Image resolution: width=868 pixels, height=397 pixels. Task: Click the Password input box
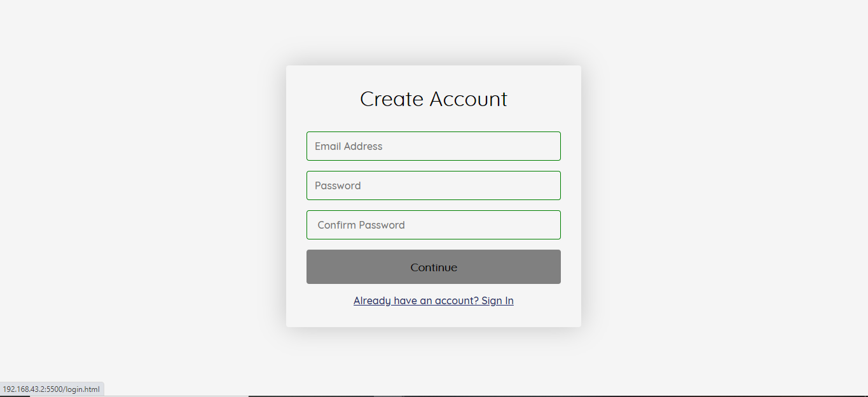click(433, 185)
